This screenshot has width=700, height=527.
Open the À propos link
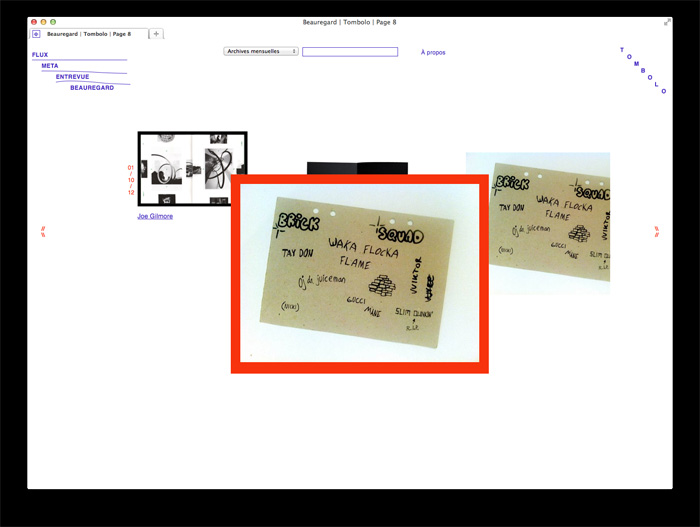tap(433, 52)
